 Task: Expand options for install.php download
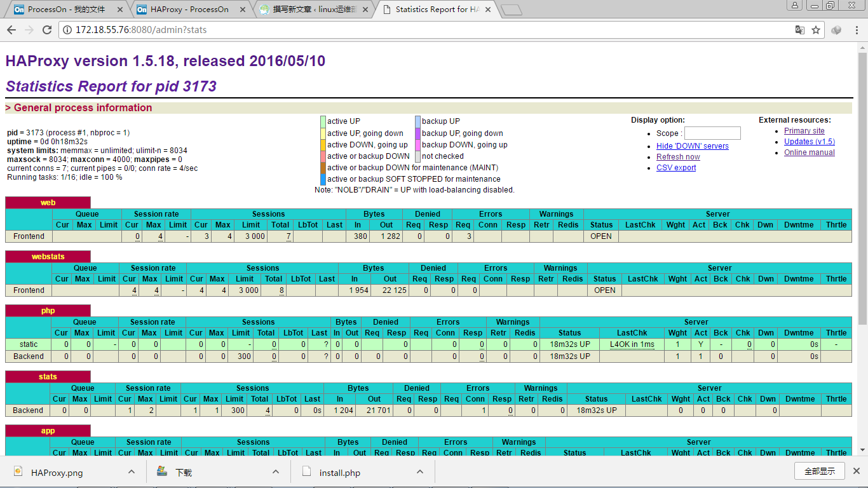(x=420, y=471)
